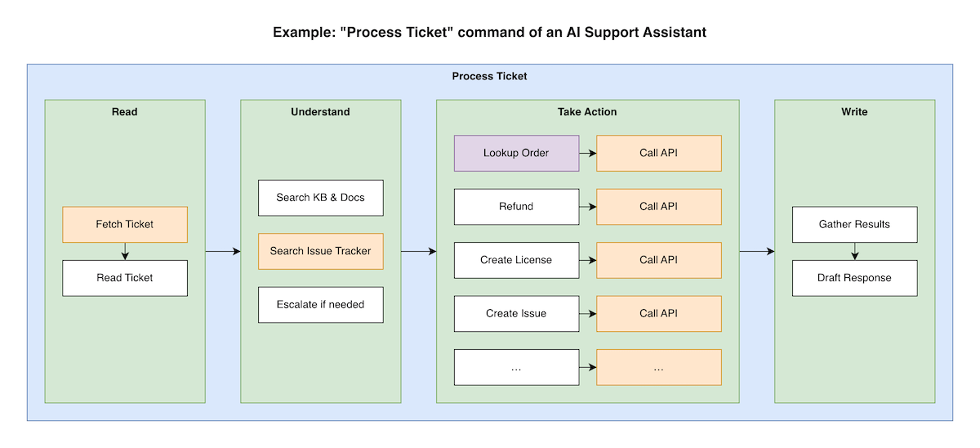Select the Read Ticket box
This screenshot has width=980, height=448.
[x=125, y=278]
